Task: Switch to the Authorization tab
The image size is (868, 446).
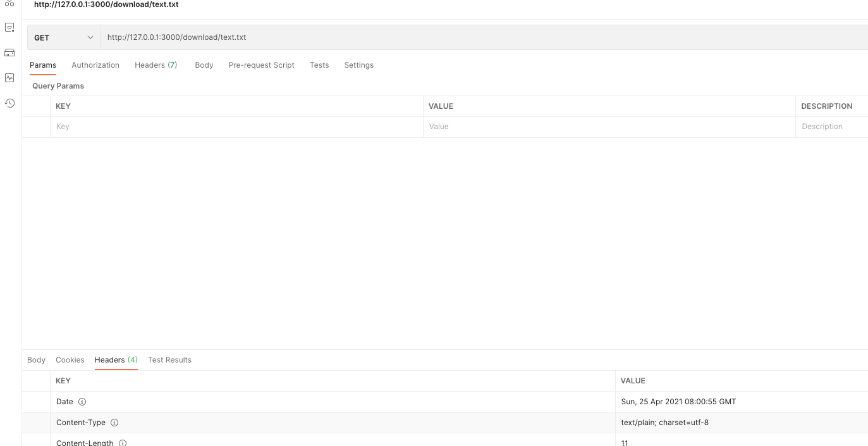Action: tap(95, 65)
